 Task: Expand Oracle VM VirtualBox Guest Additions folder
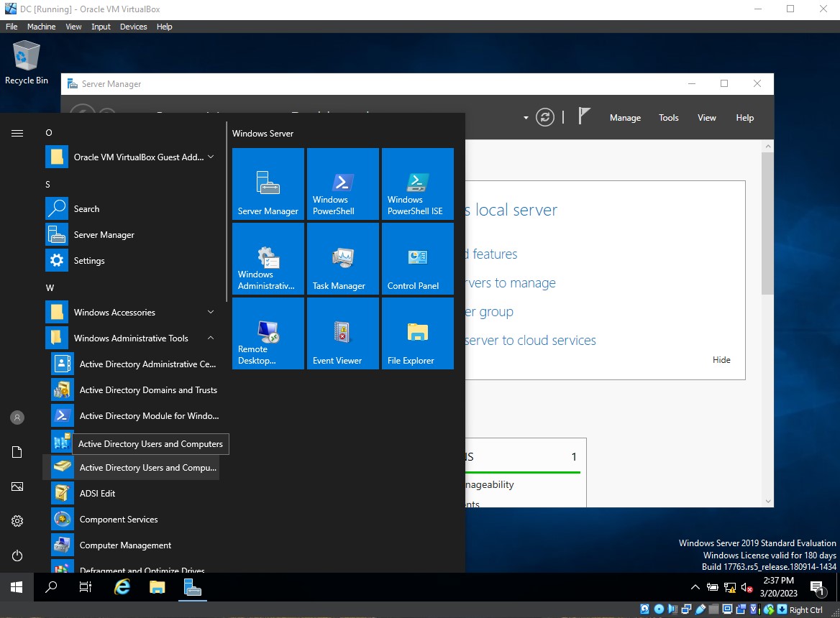coord(131,157)
